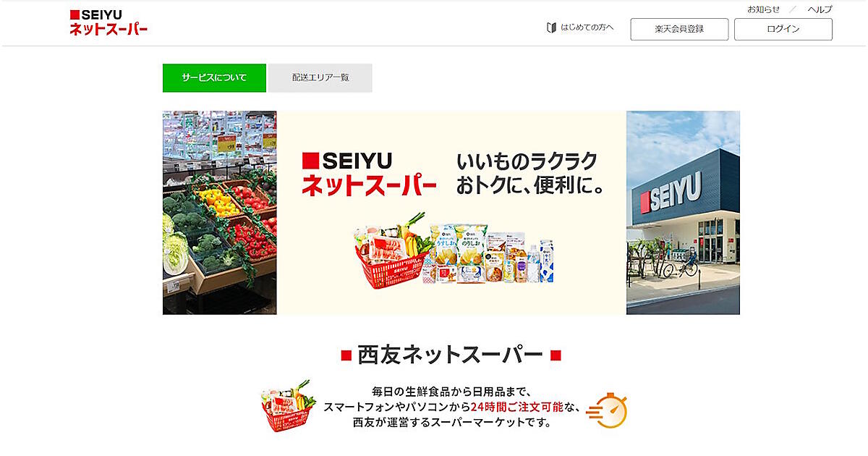The image size is (868, 456).
Task: Click the banner slogan いいものラクラク
Action: pos(527,161)
